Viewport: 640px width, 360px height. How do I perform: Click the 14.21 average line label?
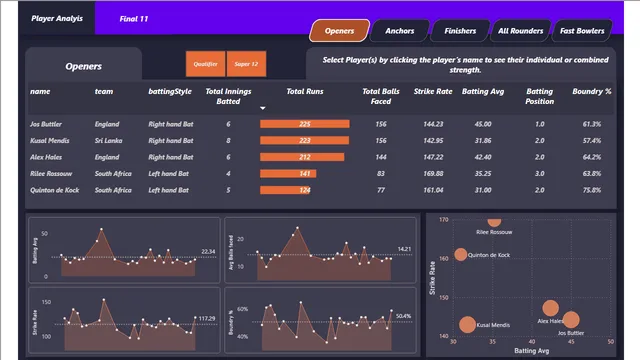point(404,249)
